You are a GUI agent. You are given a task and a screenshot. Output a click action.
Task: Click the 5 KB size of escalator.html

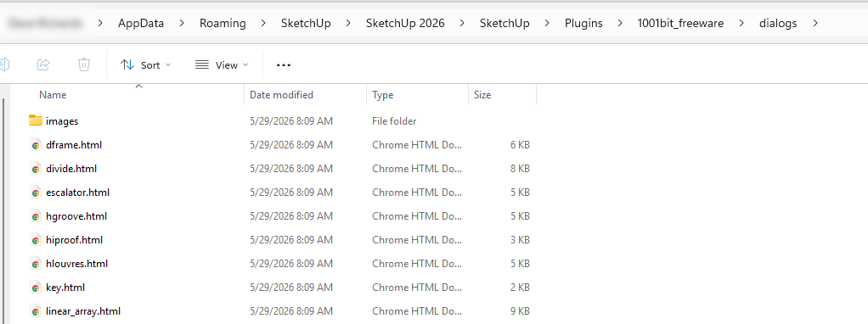tap(520, 193)
